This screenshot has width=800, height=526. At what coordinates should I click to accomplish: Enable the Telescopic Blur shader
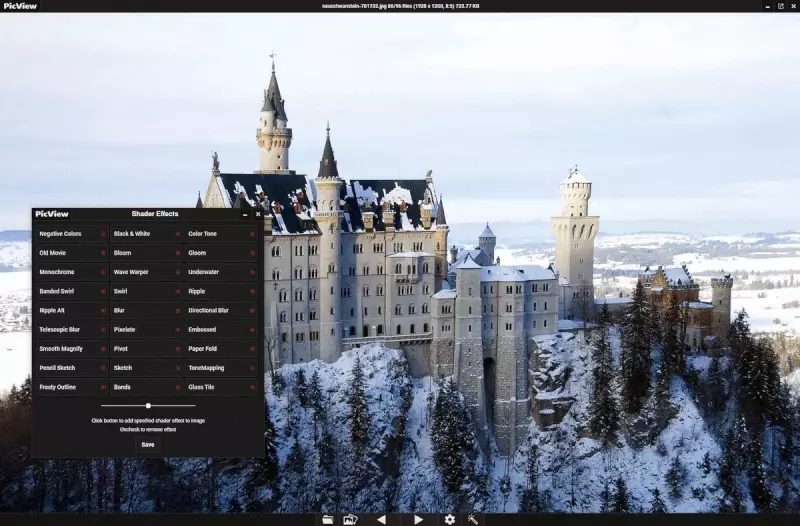pos(71,330)
